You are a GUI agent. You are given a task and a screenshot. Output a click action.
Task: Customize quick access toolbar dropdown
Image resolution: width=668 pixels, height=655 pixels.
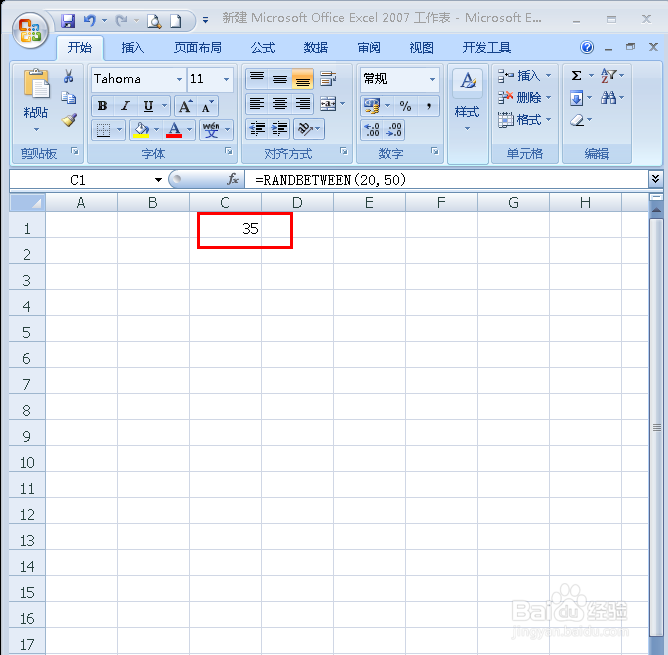[x=205, y=20]
